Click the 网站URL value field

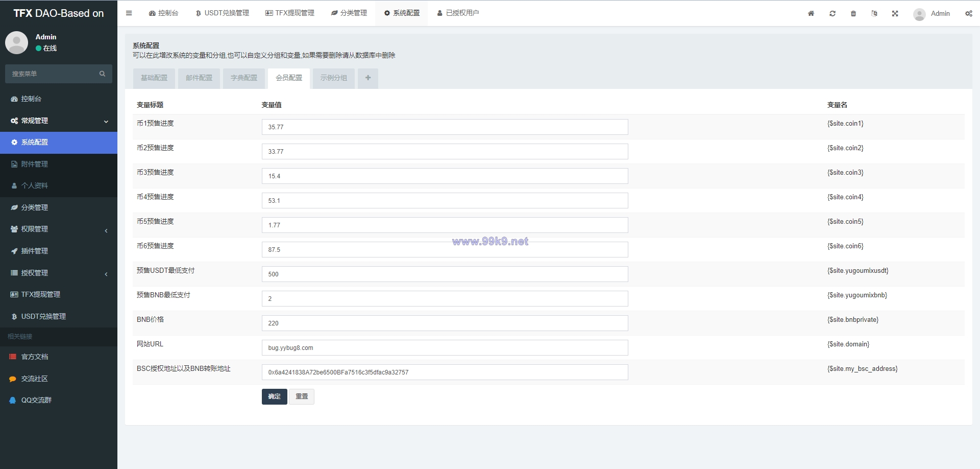pos(445,348)
